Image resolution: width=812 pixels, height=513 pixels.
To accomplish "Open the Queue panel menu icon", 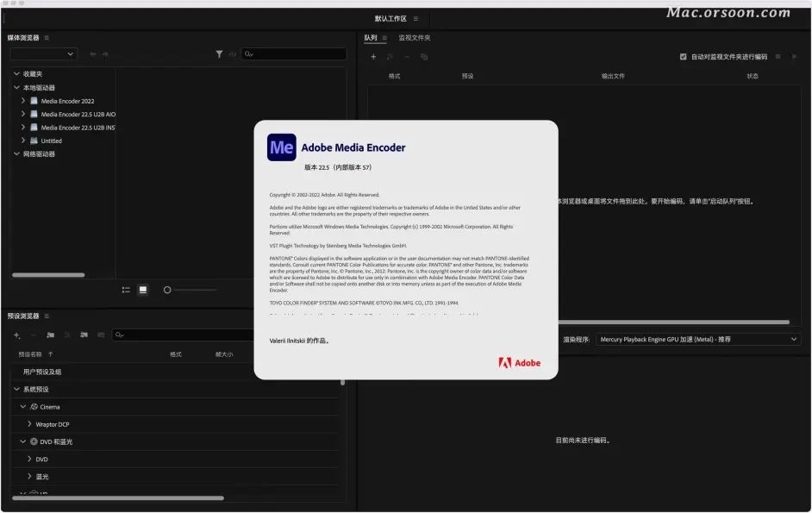I will click(384, 38).
